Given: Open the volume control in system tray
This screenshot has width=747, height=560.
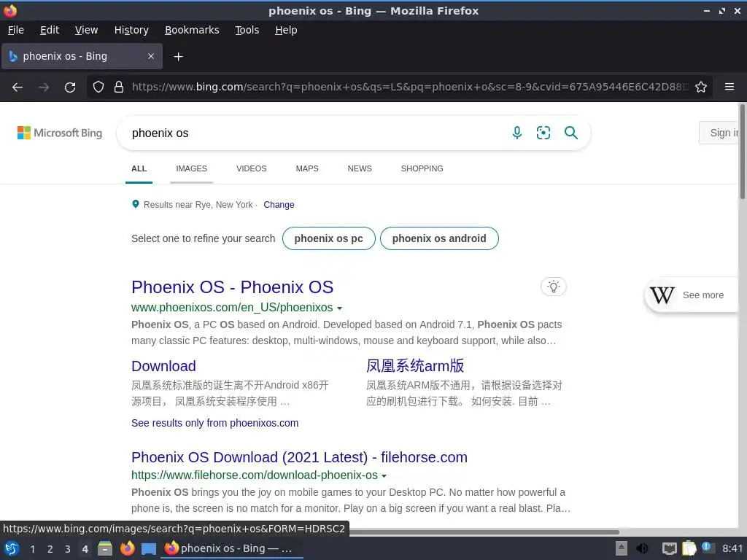Looking at the screenshot, I should (642, 548).
